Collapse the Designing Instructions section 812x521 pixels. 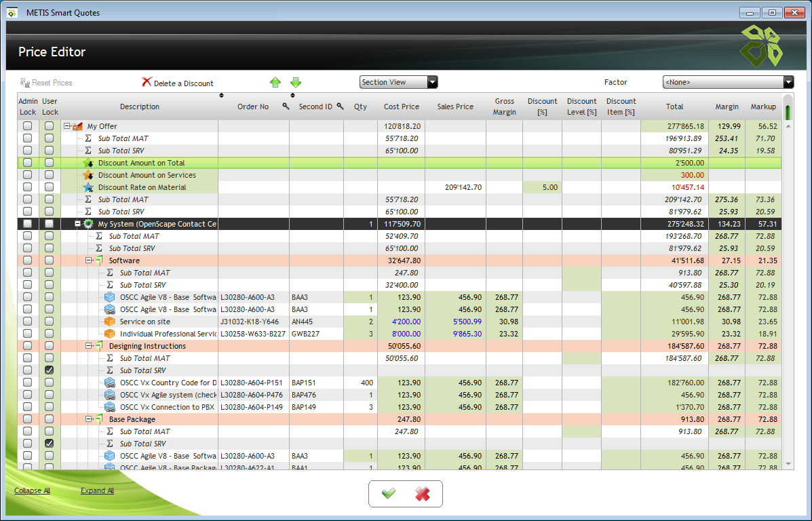click(x=89, y=346)
